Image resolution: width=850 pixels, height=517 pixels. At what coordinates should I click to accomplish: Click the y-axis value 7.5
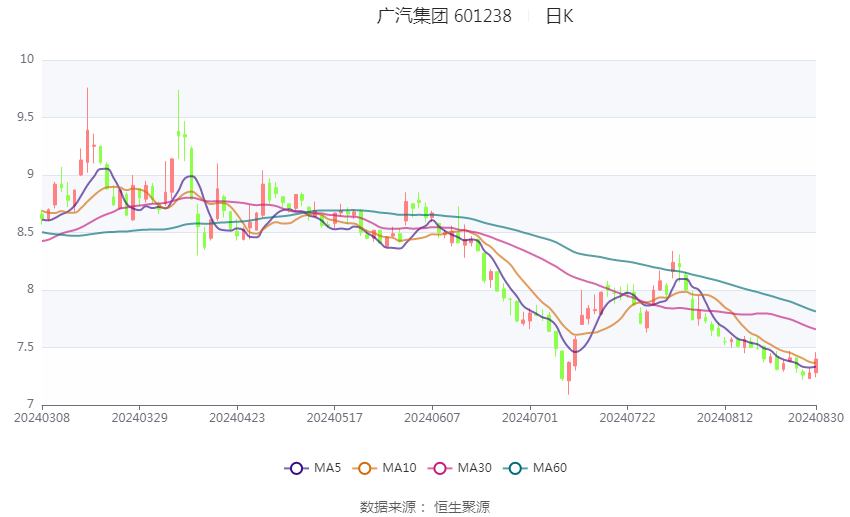(x=25, y=347)
